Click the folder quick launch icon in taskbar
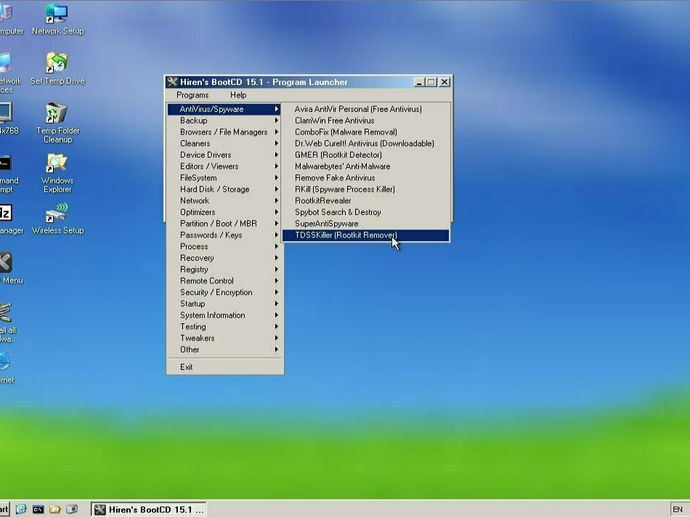 55,509
